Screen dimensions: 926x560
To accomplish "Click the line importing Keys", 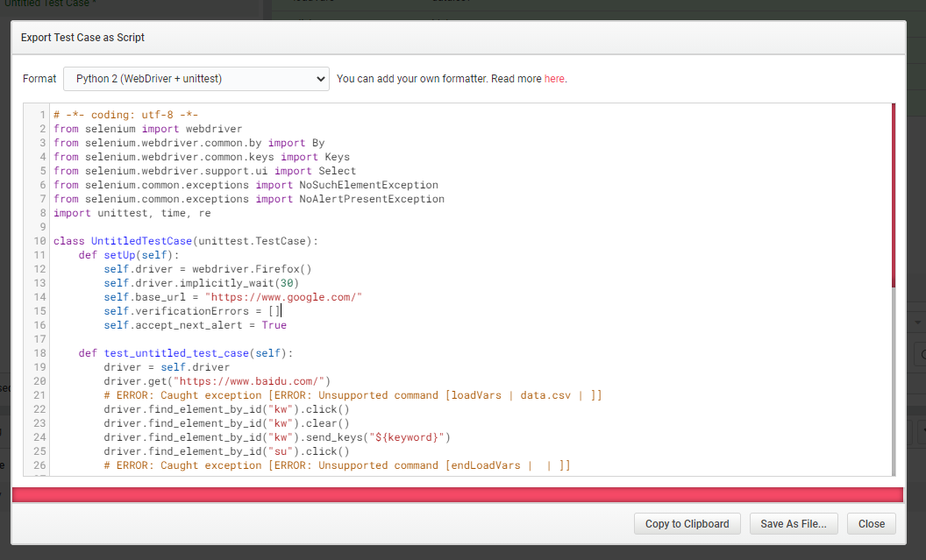I will tap(202, 157).
